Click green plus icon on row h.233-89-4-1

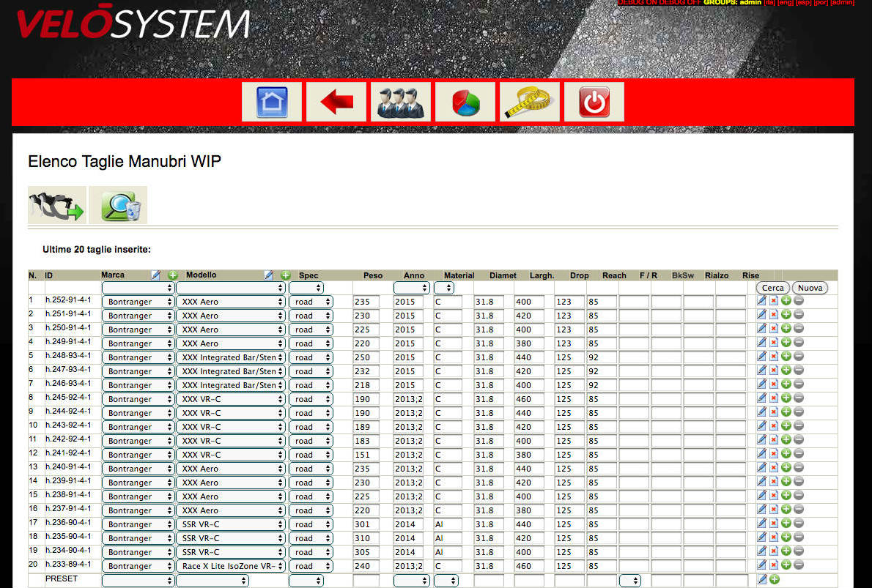click(786, 565)
